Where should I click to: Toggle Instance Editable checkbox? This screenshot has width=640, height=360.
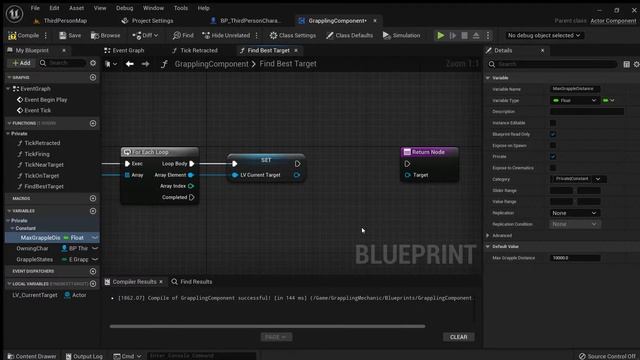(553, 123)
